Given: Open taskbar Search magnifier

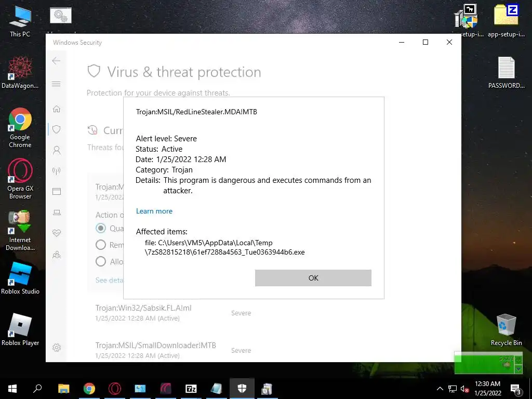Looking at the screenshot, I should pyautogui.click(x=37, y=389).
